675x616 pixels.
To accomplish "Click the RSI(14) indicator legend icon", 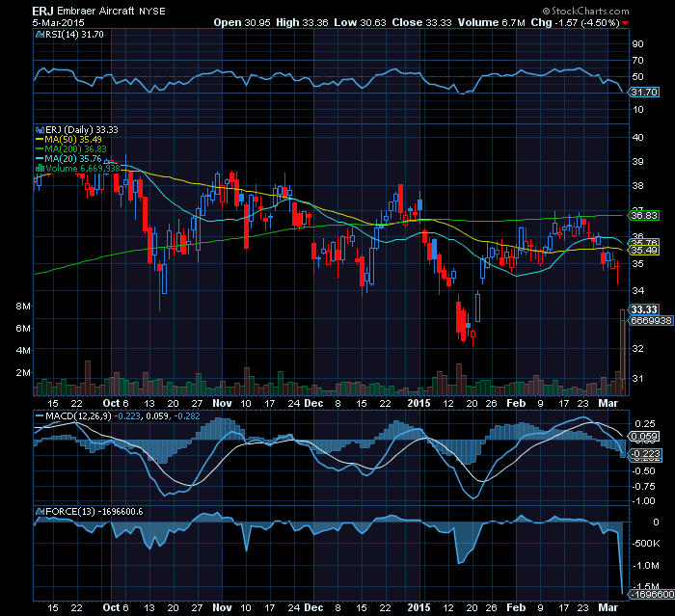I will (40, 35).
